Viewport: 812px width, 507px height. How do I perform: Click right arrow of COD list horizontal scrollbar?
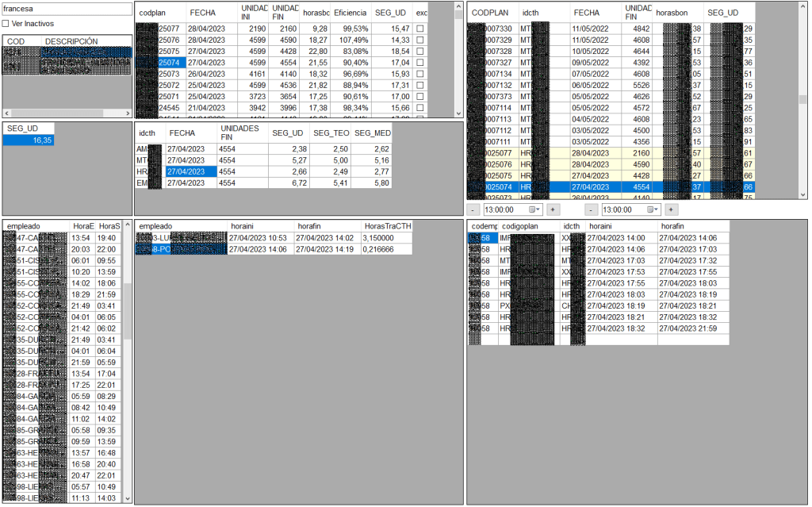pos(126,113)
